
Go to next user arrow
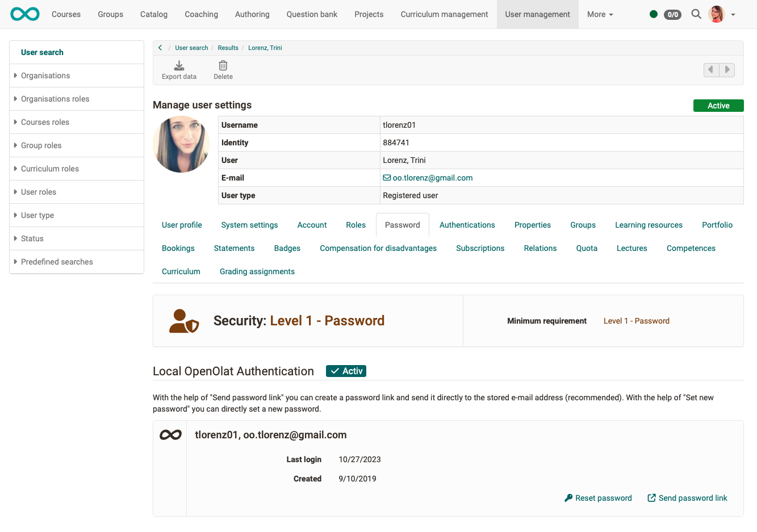727,70
